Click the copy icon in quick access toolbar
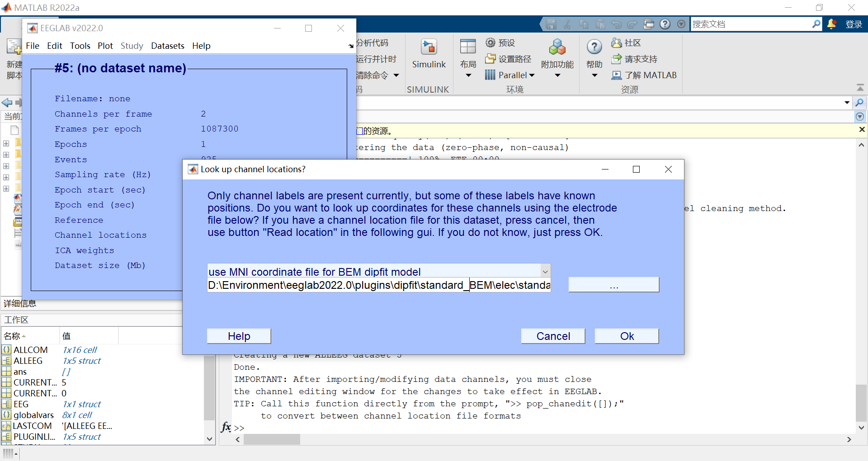 (x=584, y=24)
